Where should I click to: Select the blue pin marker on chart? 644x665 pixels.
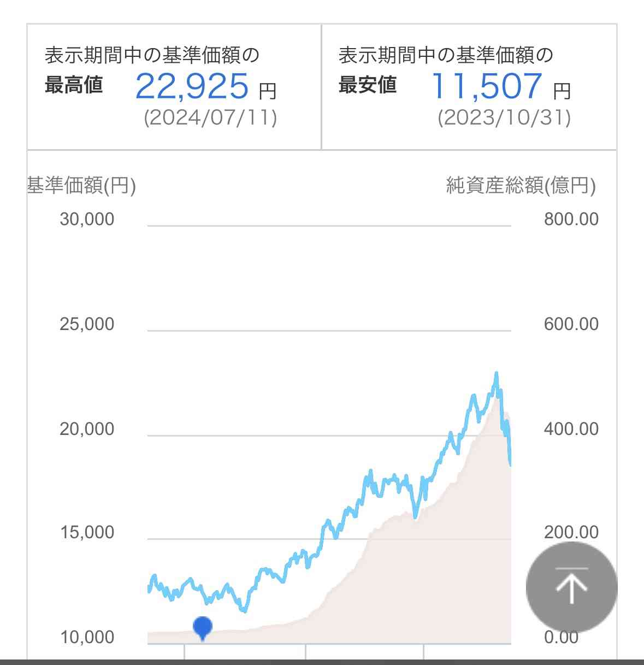click(203, 628)
